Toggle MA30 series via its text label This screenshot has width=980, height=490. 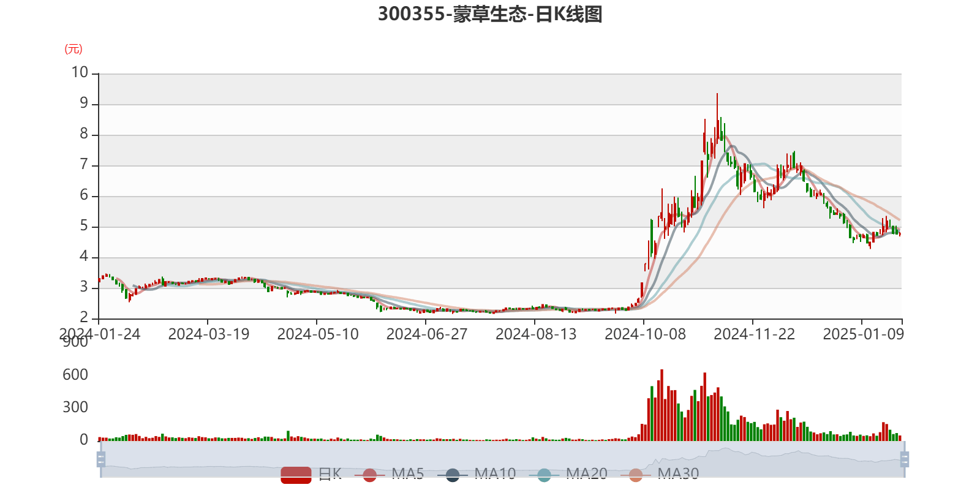coord(678,473)
